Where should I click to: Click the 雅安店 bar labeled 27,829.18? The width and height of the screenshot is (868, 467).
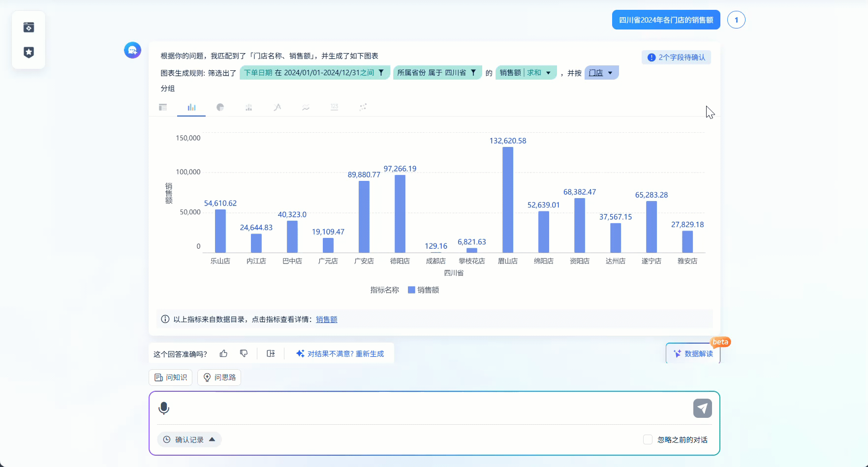[687, 242]
